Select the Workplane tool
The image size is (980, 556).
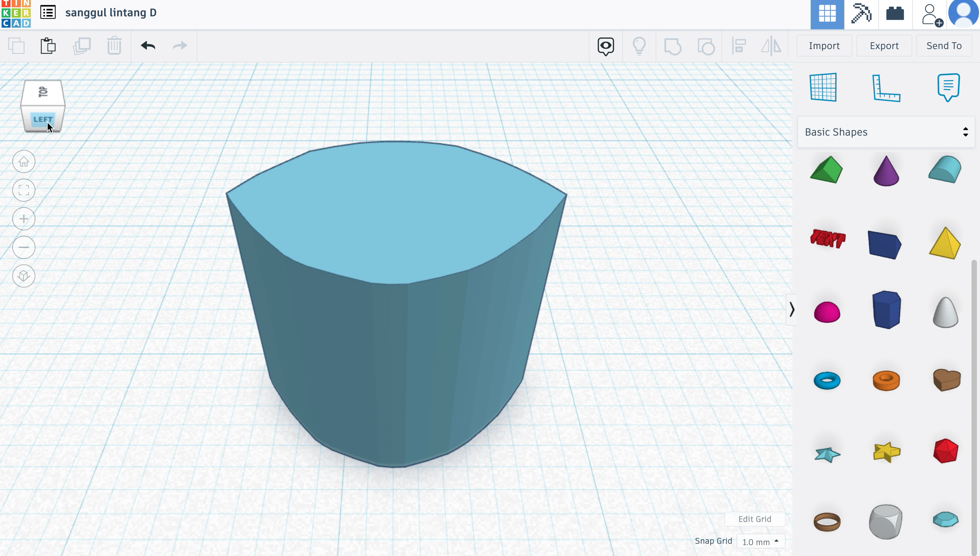click(823, 88)
